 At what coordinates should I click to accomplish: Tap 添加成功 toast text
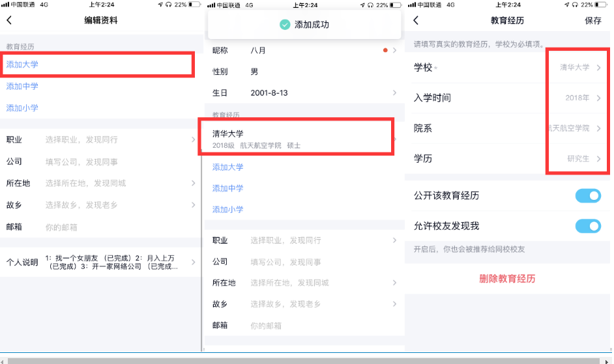312,25
